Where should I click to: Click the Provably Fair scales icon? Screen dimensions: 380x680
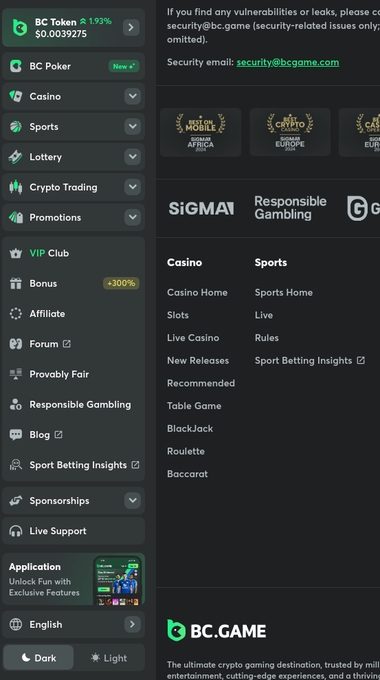pos(16,374)
